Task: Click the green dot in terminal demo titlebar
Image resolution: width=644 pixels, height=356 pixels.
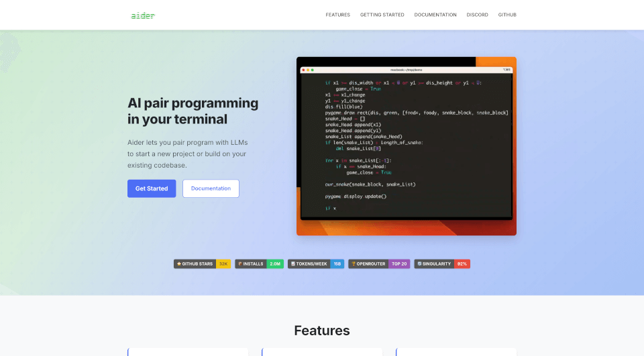Action: pos(313,70)
